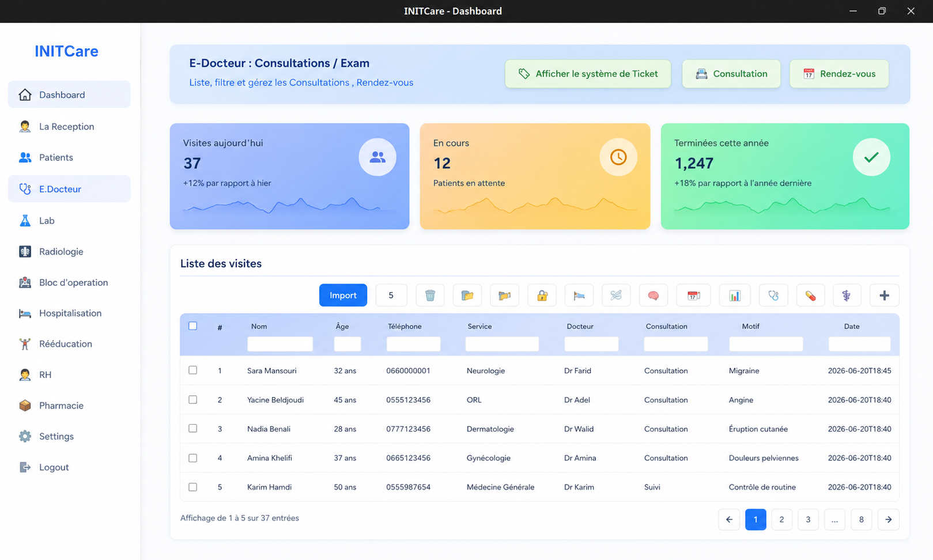Click the plus icon to add visit

(884, 296)
